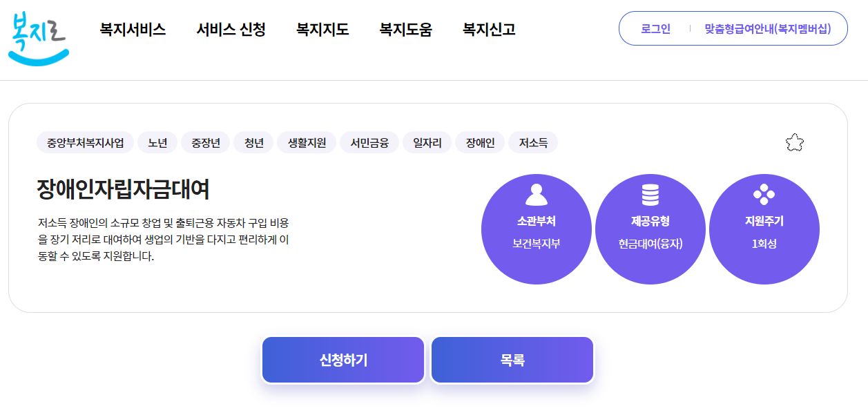Select the 서민금융 category tag
Screen dimensions: 868x415
(369, 142)
